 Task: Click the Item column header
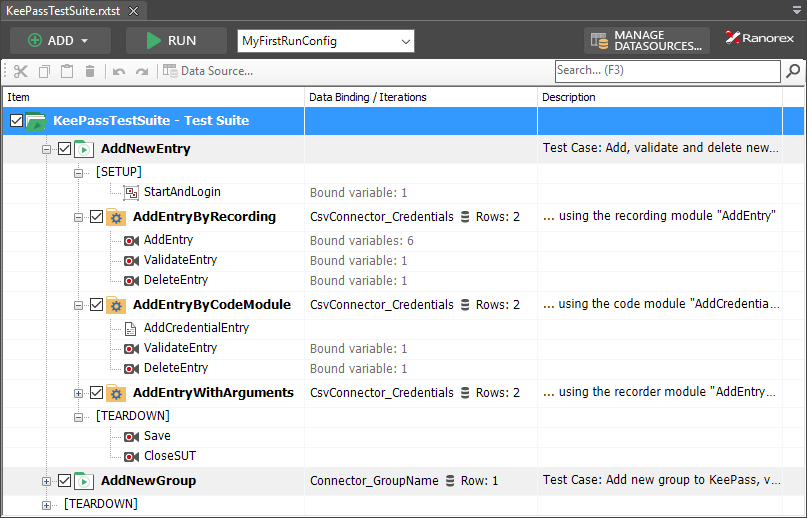tap(153, 97)
